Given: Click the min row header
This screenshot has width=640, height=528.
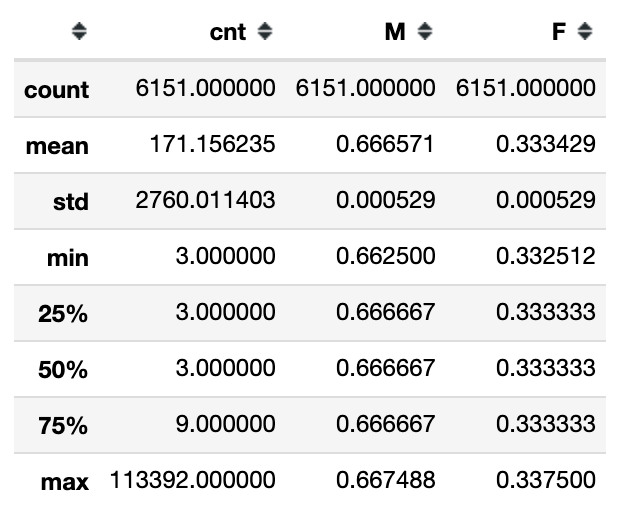Looking at the screenshot, I should click(x=67, y=258).
